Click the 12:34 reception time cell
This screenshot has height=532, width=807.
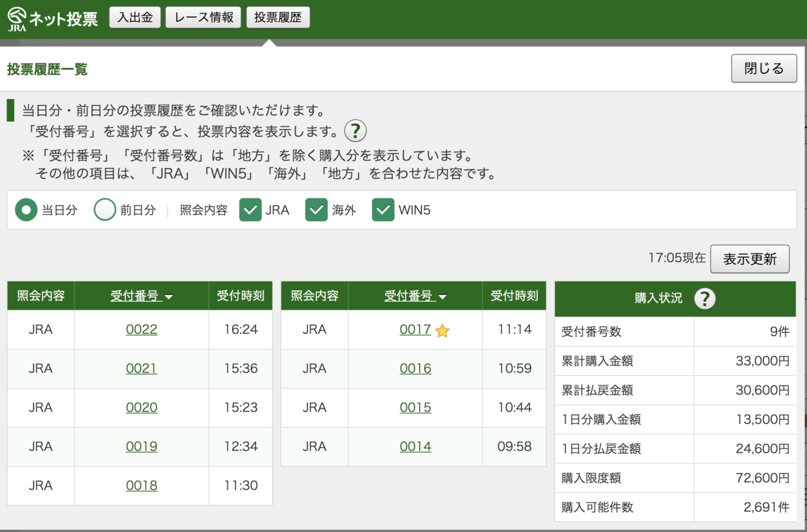coord(241,447)
